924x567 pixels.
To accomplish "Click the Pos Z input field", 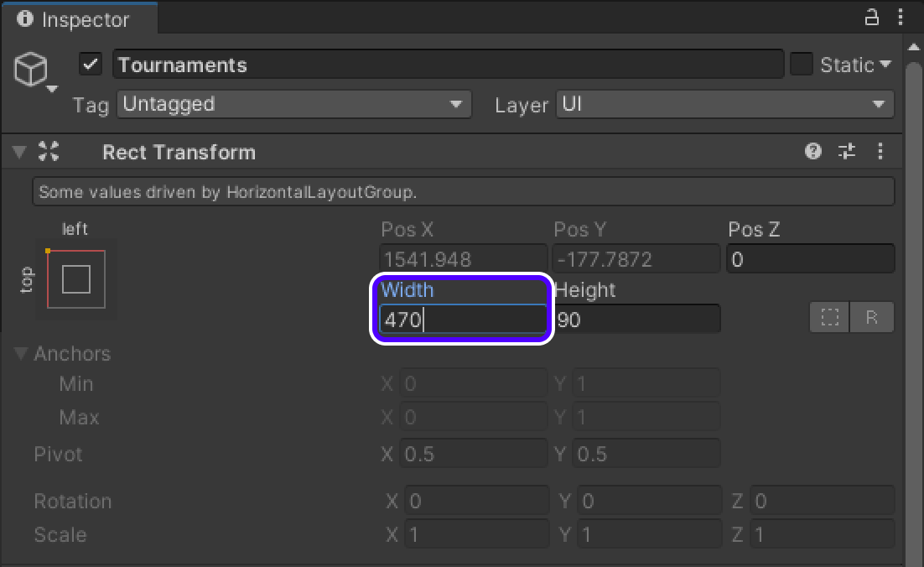I will point(810,259).
